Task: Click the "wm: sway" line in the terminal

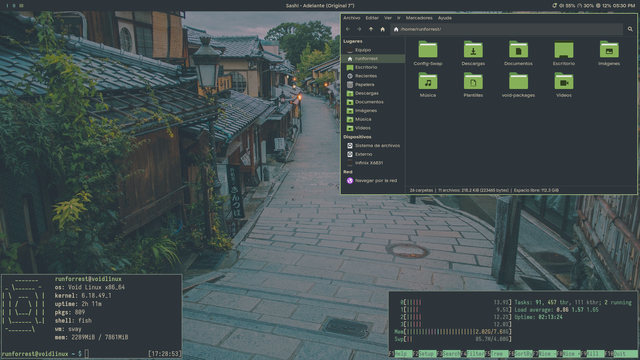Action: (68, 329)
